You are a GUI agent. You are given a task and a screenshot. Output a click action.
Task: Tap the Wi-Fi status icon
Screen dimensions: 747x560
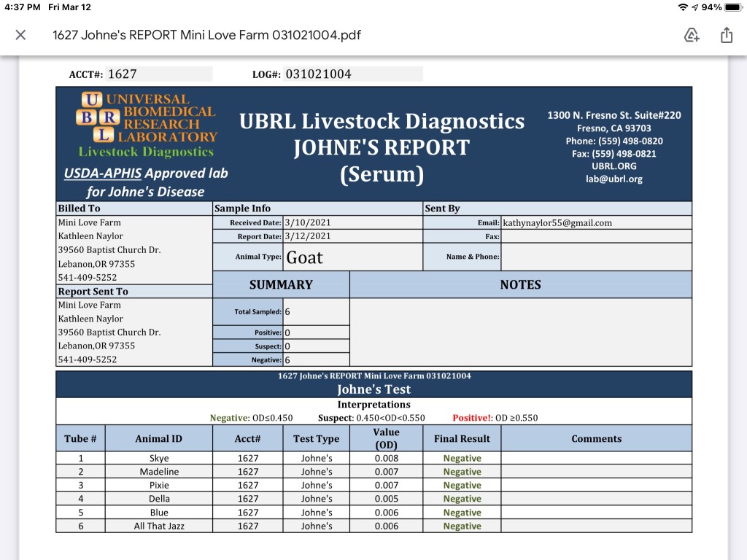[x=683, y=7]
